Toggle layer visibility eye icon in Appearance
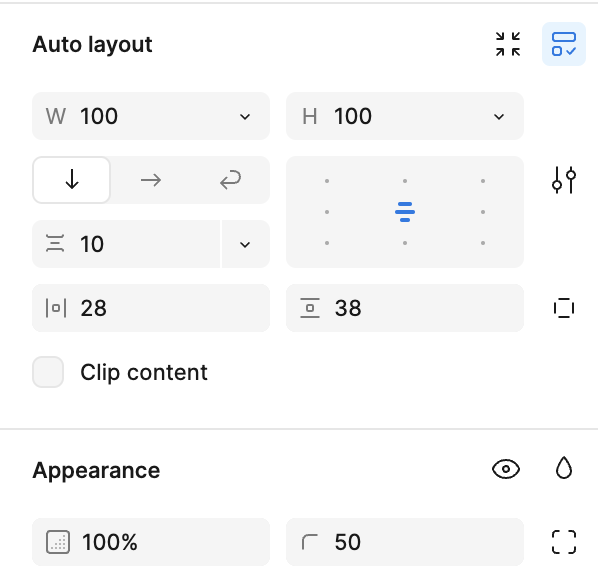 [506, 469]
